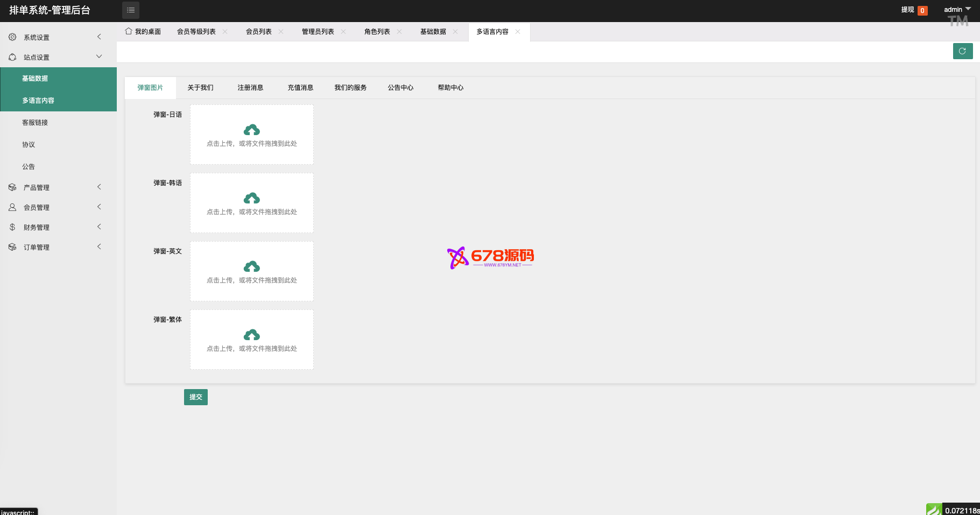Select 公告 in the sidebar

tap(29, 167)
